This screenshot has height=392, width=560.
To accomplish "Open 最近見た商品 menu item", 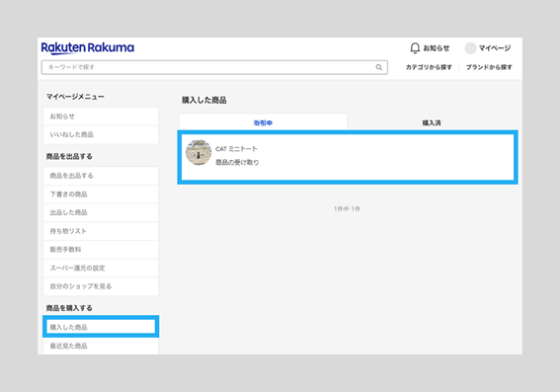I will point(101,346).
